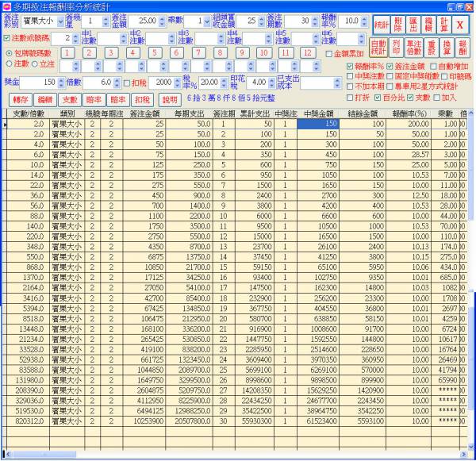Enable the 扣稅 checkbox next to 倍數

(x=127, y=83)
